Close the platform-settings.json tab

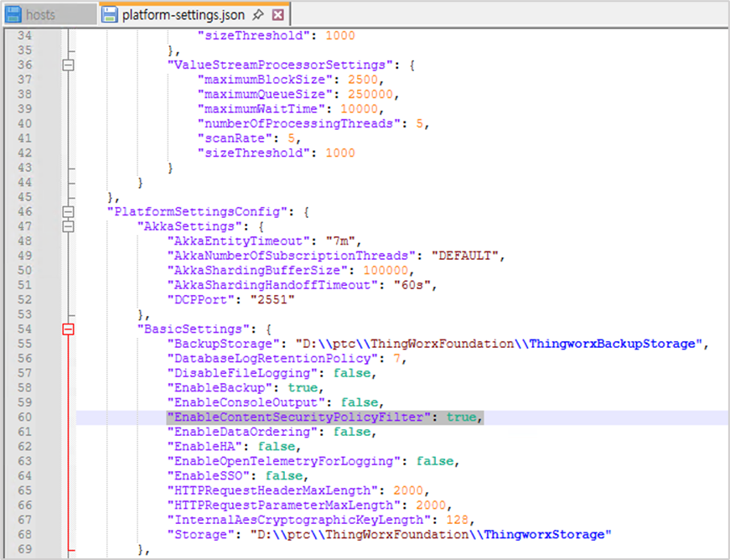point(278,15)
